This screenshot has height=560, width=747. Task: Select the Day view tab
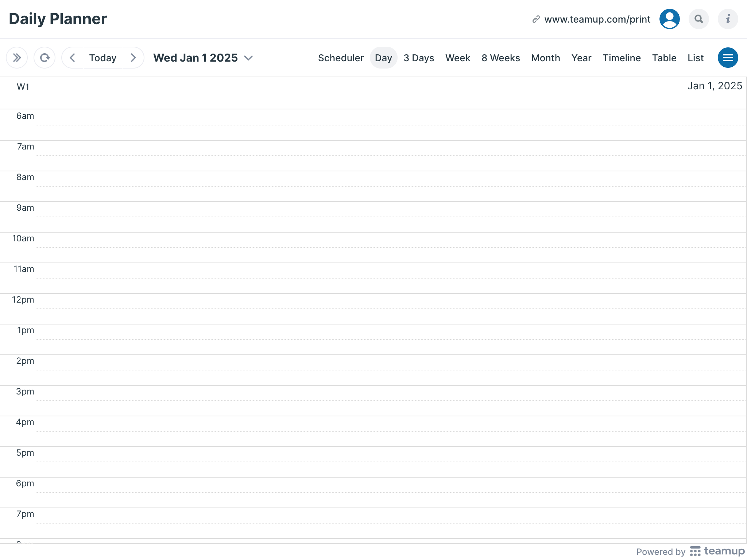383,58
